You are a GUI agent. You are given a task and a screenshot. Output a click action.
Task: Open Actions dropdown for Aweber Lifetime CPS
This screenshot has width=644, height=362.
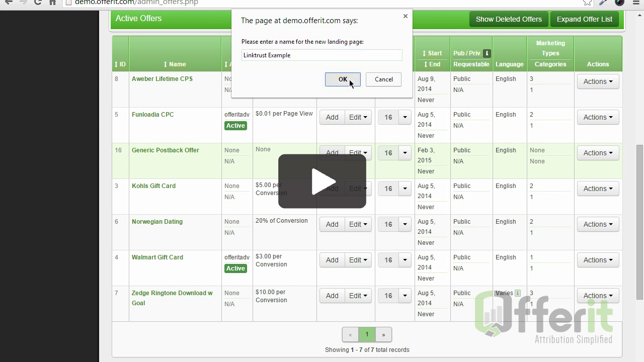coord(598,81)
